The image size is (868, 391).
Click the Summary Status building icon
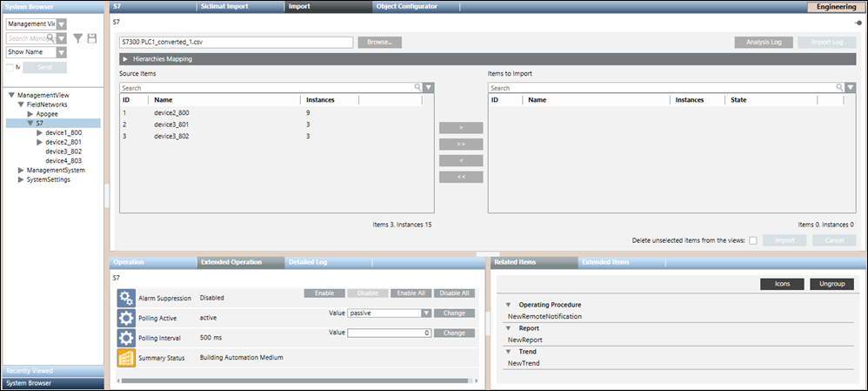(125, 357)
